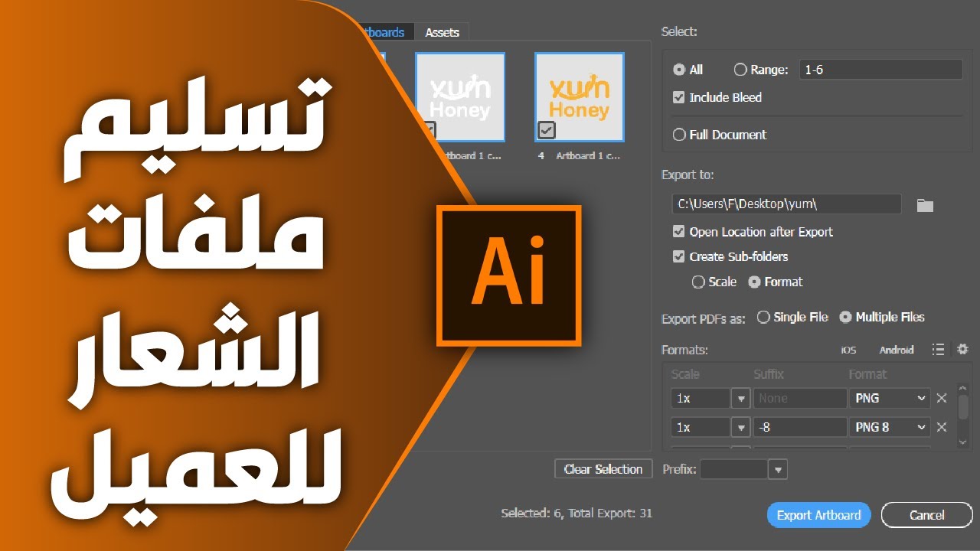Toggle Create Sub-folders checkbox

(x=678, y=256)
